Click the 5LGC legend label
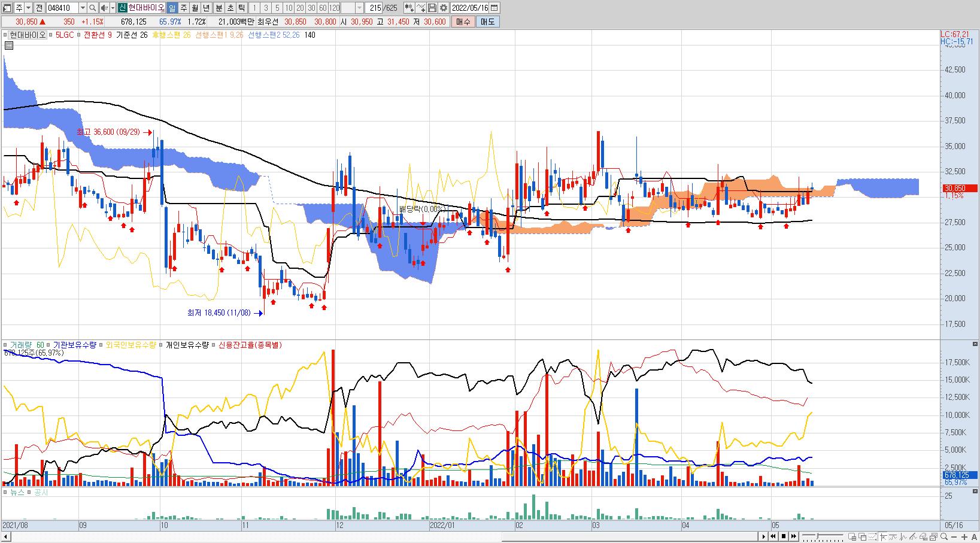 (x=64, y=35)
